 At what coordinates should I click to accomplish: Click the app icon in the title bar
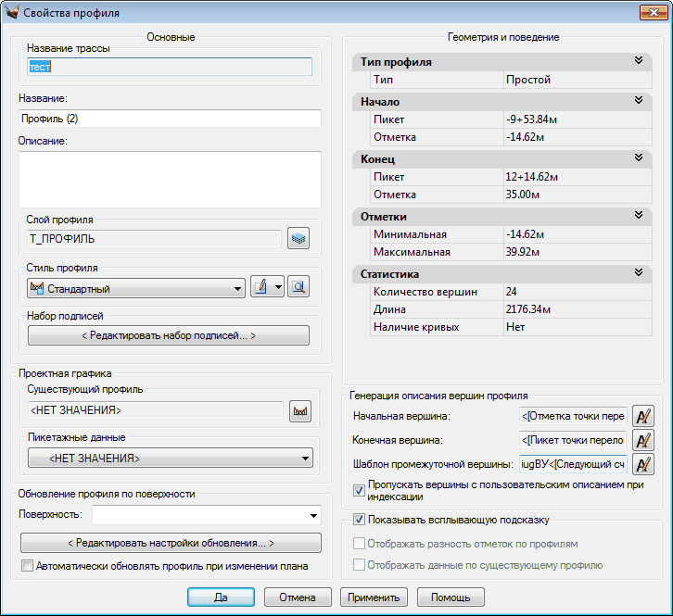[x=12, y=13]
